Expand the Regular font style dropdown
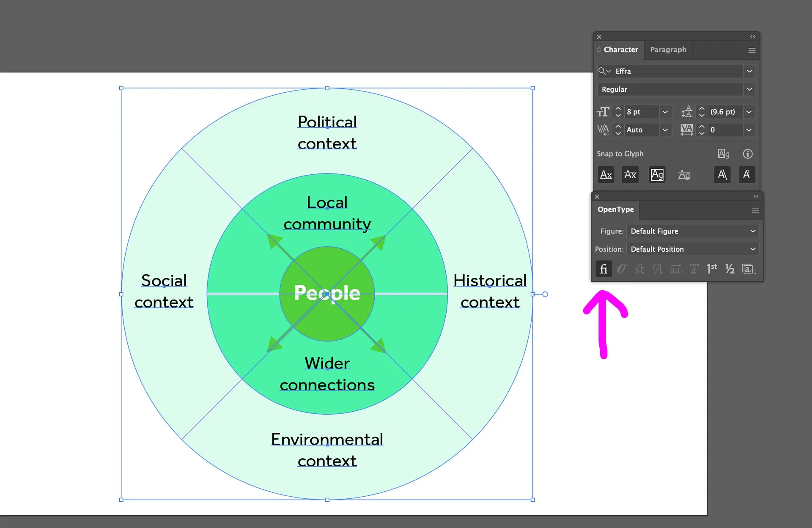The width and height of the screenshot is (812, 528). click(x=749, y=89)
